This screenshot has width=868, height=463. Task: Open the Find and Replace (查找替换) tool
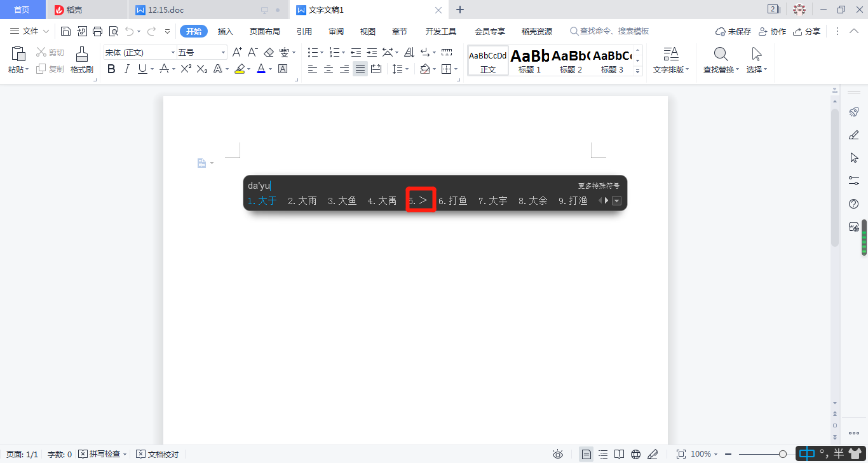click(721, 60)
